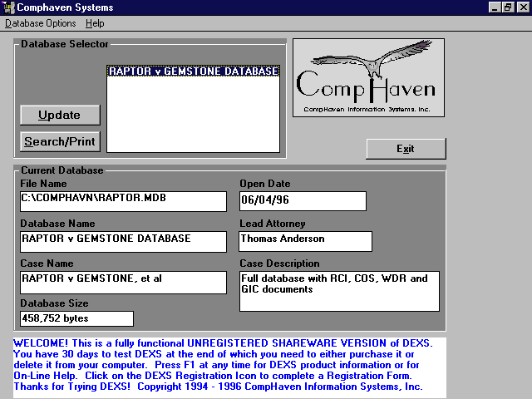Select the Database Size field
Screen dimensions: 532x399
pos(76,318)
